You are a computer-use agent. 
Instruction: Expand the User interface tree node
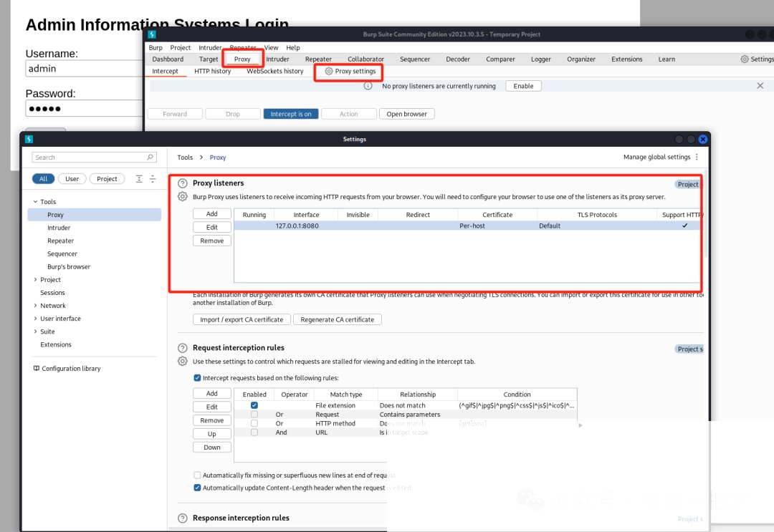click(36, 319)
